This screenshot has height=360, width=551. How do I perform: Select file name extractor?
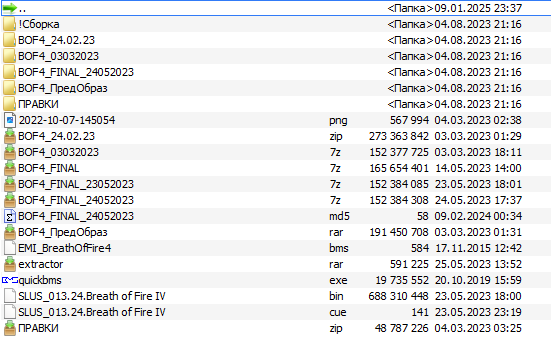pos(40,264)
